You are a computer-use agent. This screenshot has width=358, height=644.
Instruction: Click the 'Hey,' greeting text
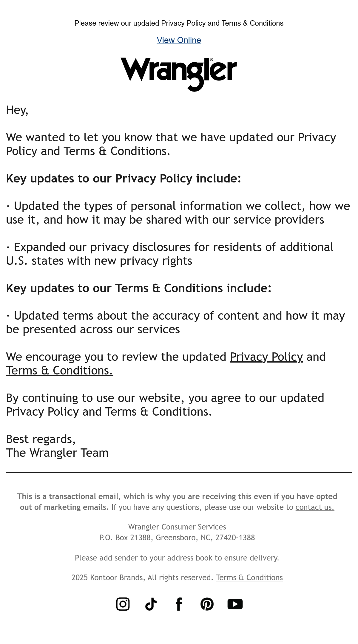(x=17, y=110)
